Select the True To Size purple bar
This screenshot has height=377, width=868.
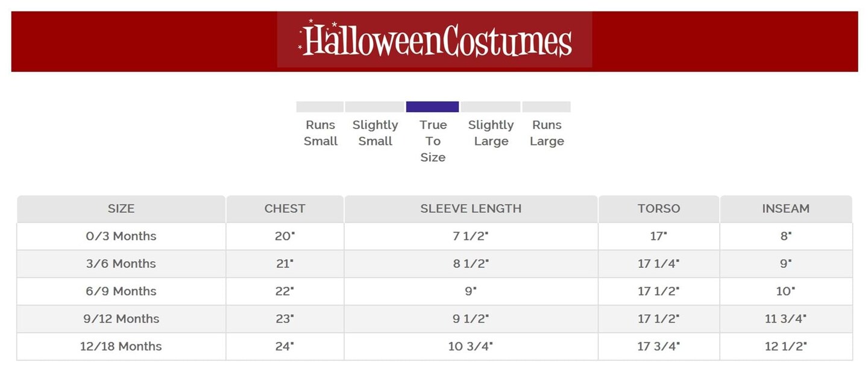(x=432, y=107)
